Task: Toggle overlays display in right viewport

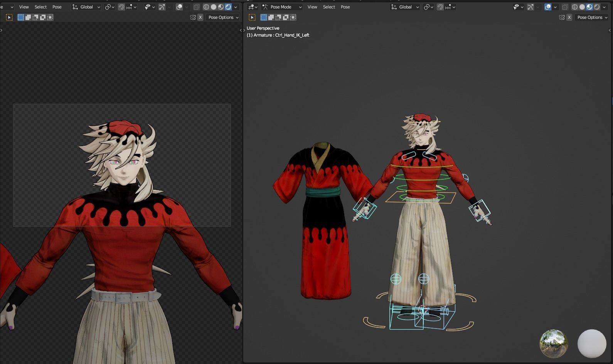Action: coord(548,7)
